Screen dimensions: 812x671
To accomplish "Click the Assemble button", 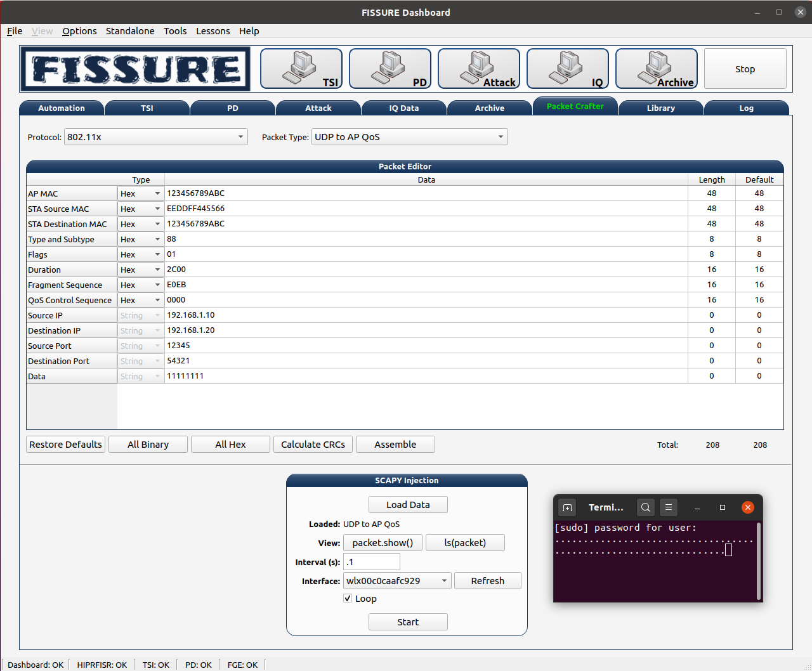I will [x=395, y=445].
